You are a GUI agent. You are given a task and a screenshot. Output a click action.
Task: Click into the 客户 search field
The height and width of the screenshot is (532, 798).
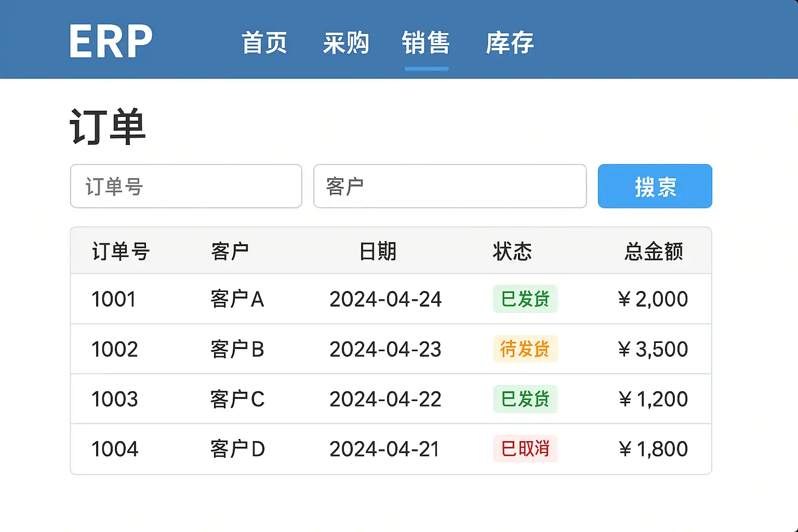[x=450, y=187]
